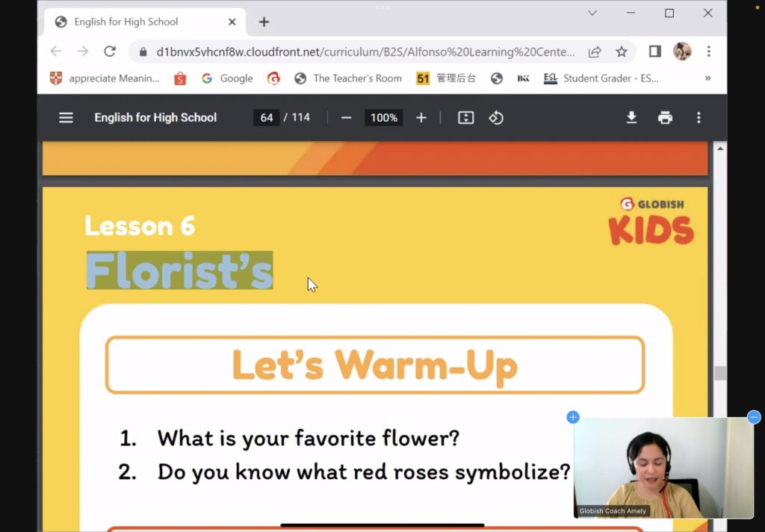Share this page from address bar
The width and height of the screenshot is (765, 532).
pos(595,52)
